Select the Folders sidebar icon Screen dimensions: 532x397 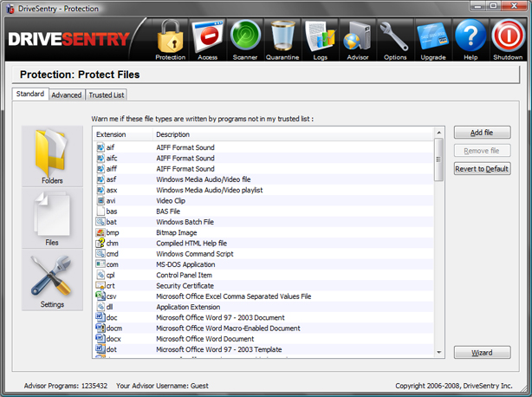click(x=52, y=156)
